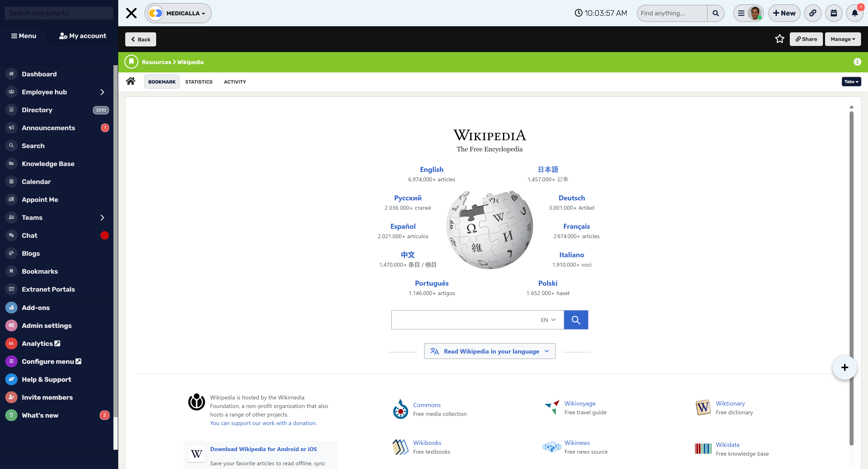Click the green info icon on breadcrumb bar

click(x=857, y=62)
